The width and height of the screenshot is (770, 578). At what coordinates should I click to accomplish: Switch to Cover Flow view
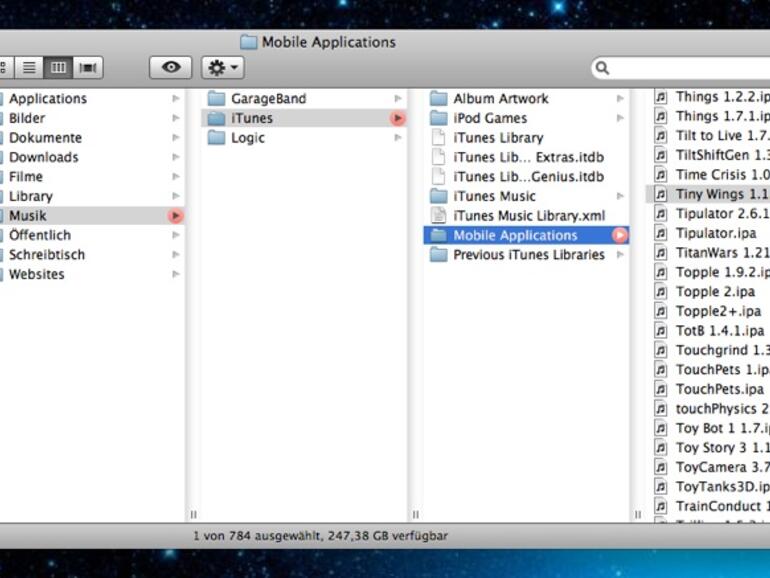click(88, 67)
